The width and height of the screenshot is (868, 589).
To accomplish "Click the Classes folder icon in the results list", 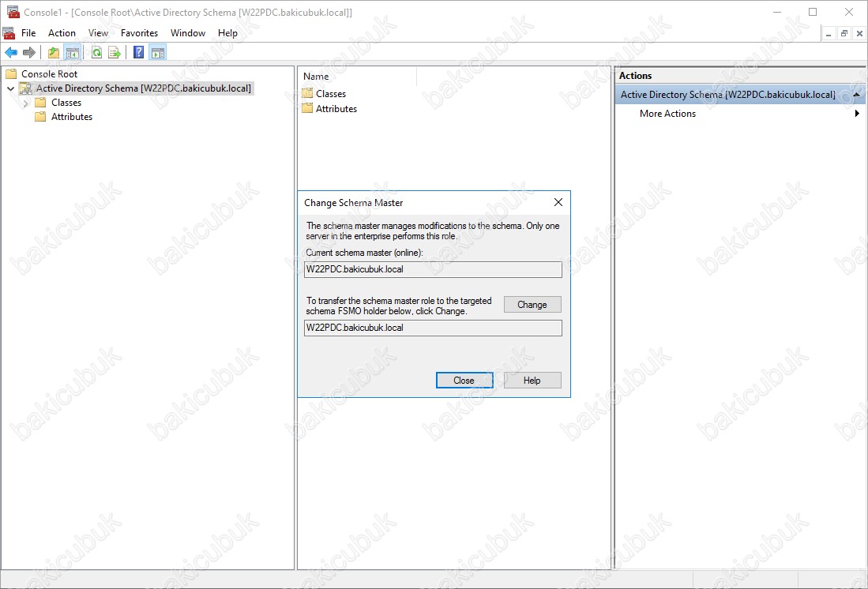I will coord(308,93).
